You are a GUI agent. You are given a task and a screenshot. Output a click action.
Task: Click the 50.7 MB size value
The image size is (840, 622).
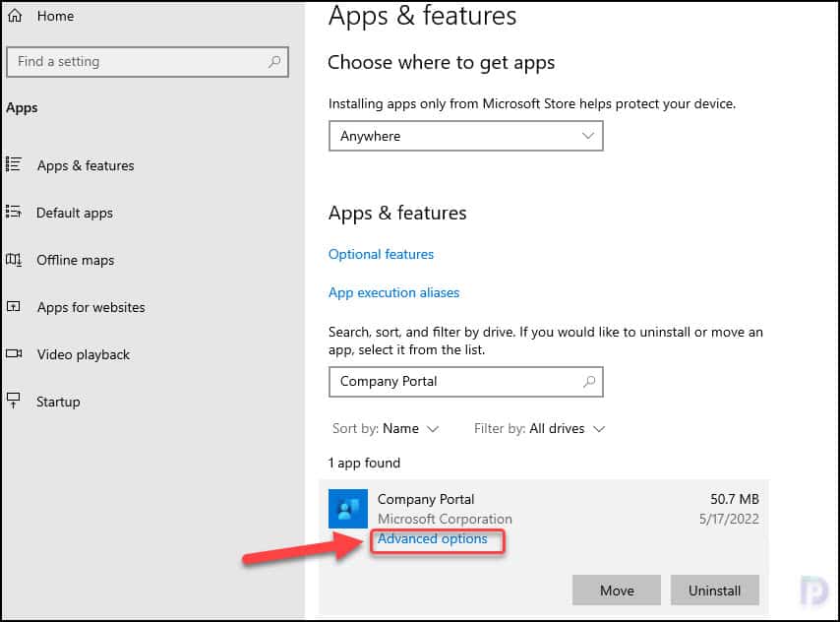[735, 499]
